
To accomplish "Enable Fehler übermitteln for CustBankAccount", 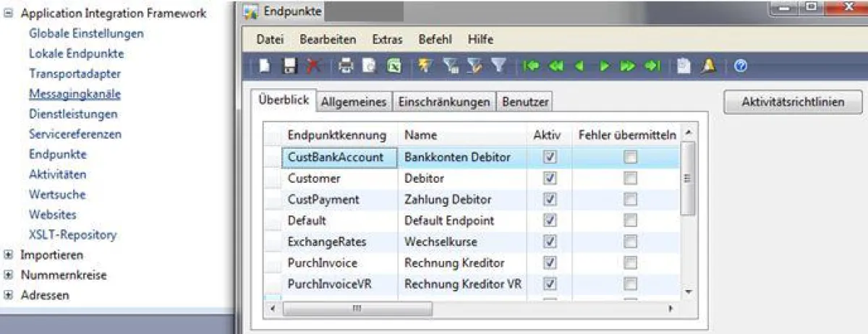I will [x=631, y=157].
